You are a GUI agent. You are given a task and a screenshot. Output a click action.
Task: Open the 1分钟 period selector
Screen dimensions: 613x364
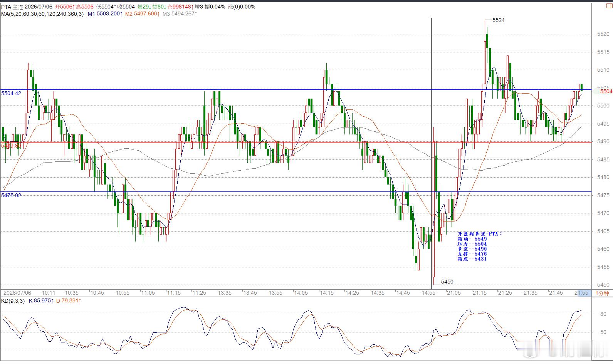pyautogui.click(x=602, y=293)
